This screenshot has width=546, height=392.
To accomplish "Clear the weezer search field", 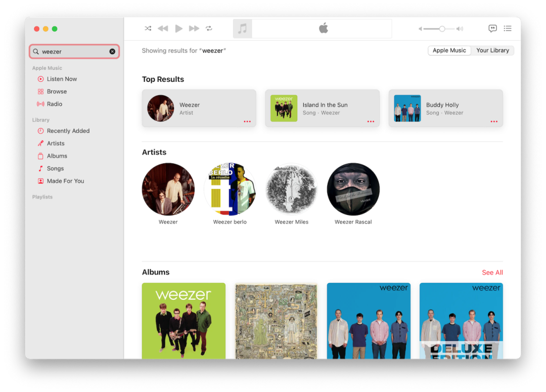I will point(112,52).
